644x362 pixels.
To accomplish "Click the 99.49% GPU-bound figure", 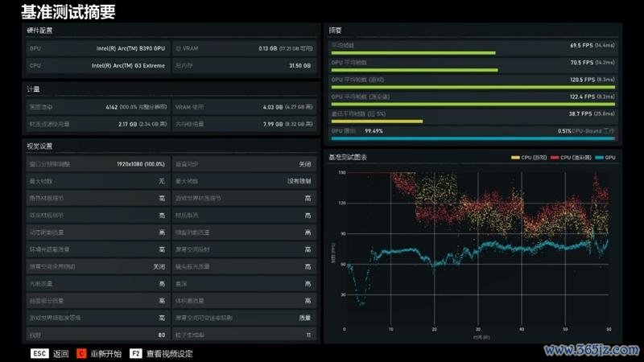I will (x=374, y=131).
